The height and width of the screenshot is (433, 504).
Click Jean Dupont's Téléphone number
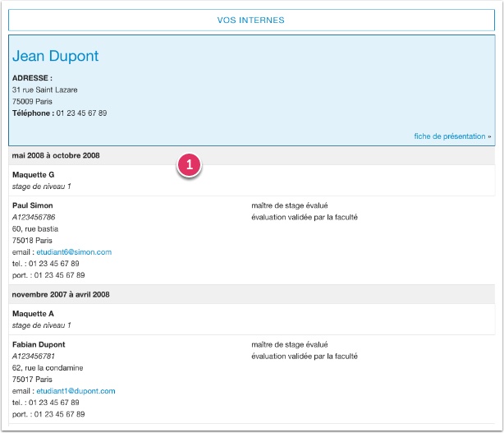[80, 113]
